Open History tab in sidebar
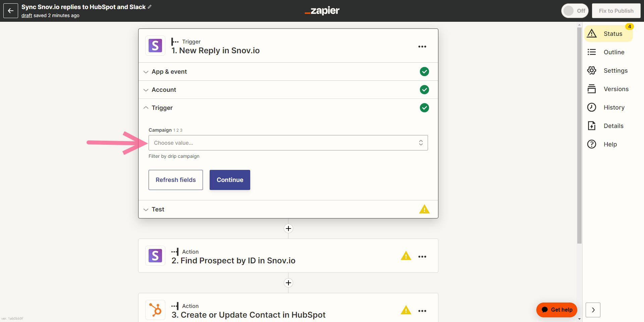 608,107
